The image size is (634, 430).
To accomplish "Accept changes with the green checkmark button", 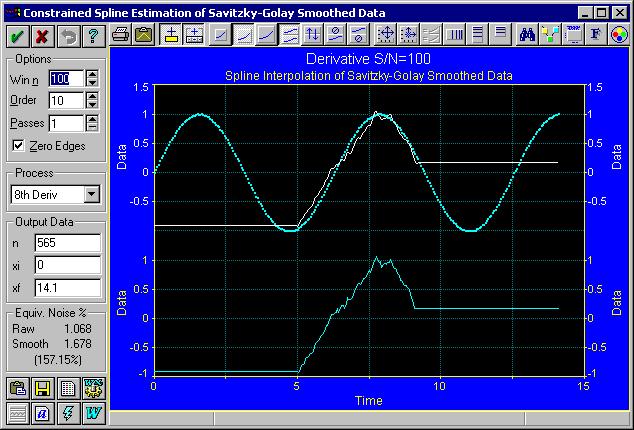I will click(x=17, y=36).
